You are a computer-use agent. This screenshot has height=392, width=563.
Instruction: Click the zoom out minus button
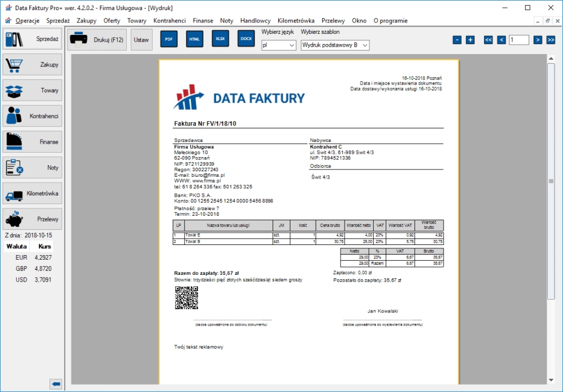point(457,40)
